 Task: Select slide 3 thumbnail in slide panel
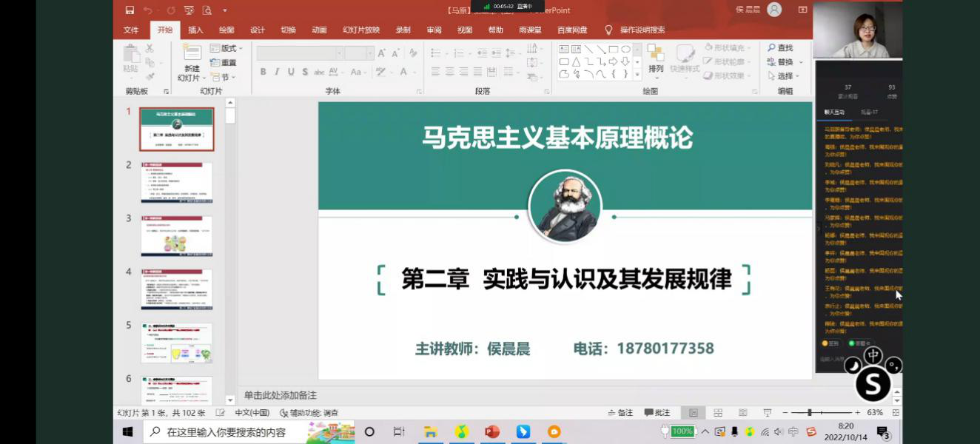[x=176, y=236]
